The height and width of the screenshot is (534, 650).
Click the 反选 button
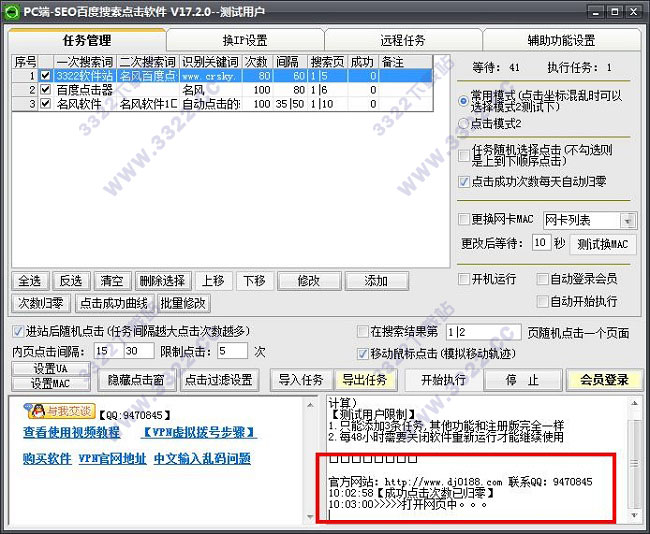point(71,281)
